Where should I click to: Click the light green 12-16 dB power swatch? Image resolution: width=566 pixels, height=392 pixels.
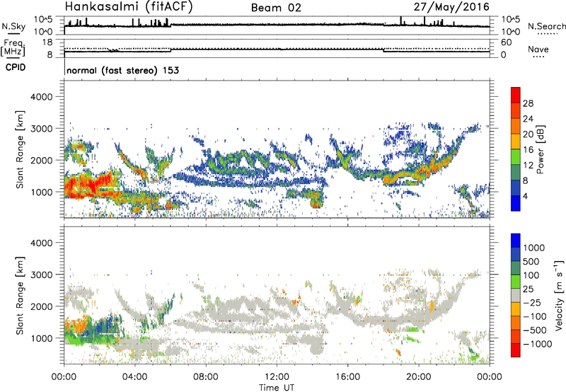pyautogui.click(x=516, y=157)
